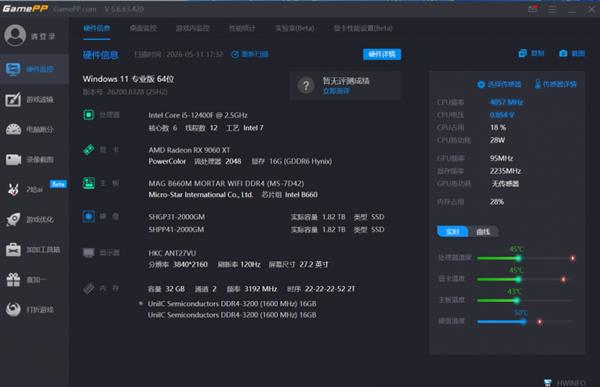
Task: Click the Windows 11 64-bit OS heading
Action: (x=128, y=79)
